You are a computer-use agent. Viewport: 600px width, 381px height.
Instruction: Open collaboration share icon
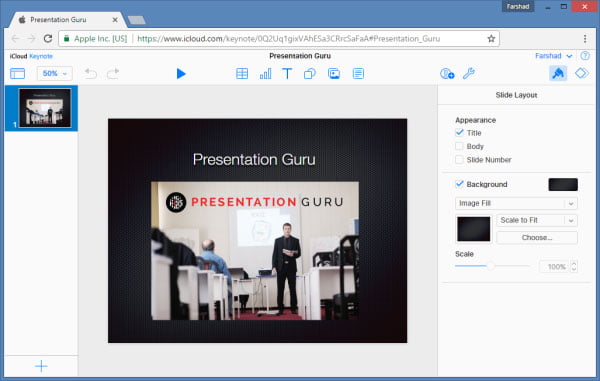(447, 73)
